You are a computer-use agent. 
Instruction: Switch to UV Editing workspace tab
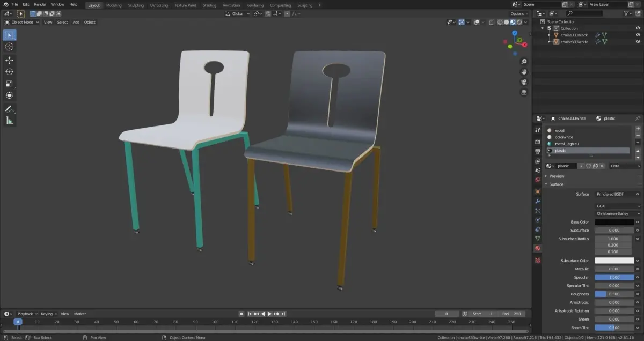[x=159, y=5]
